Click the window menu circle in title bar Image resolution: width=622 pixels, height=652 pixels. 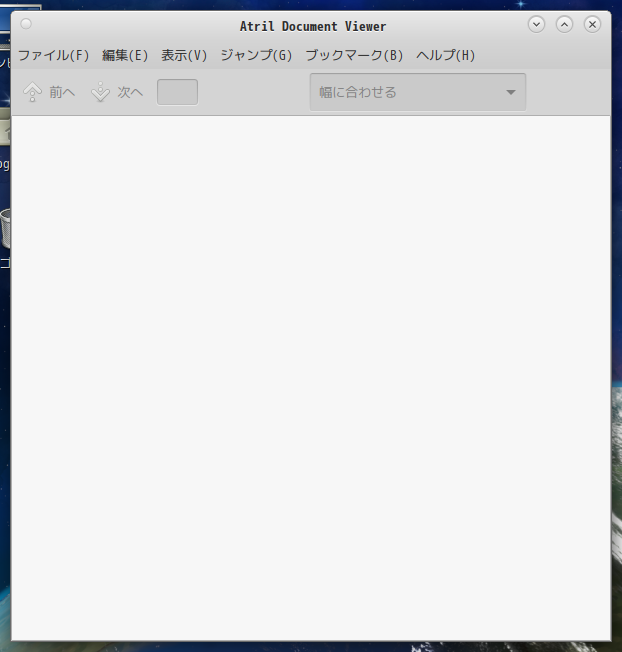(26, 24)
